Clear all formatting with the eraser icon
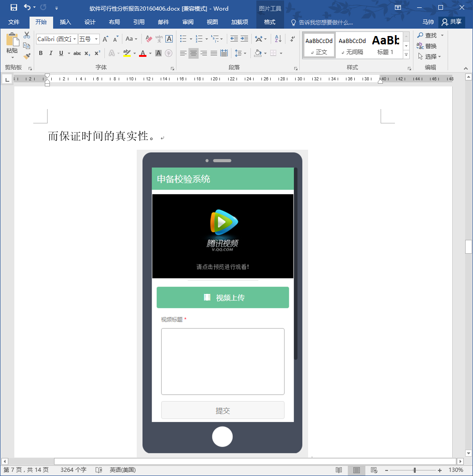This screenshot has height=476, width=473. [149, 39]
